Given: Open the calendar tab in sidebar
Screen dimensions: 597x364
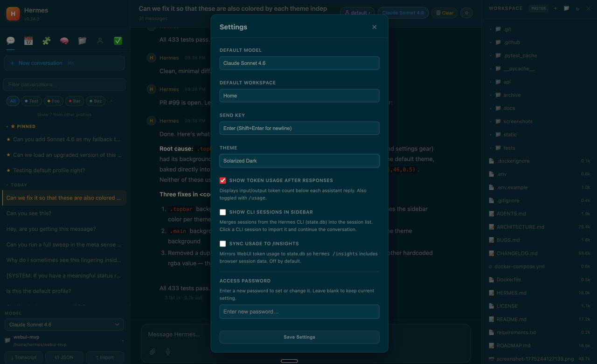Looking at the screenshot, I should (28, 41).
